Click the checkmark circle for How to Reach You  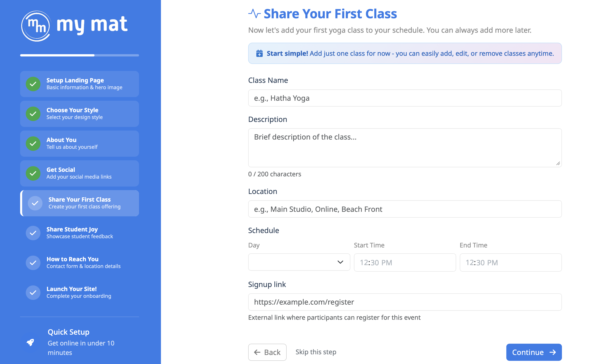coord(33,263)
